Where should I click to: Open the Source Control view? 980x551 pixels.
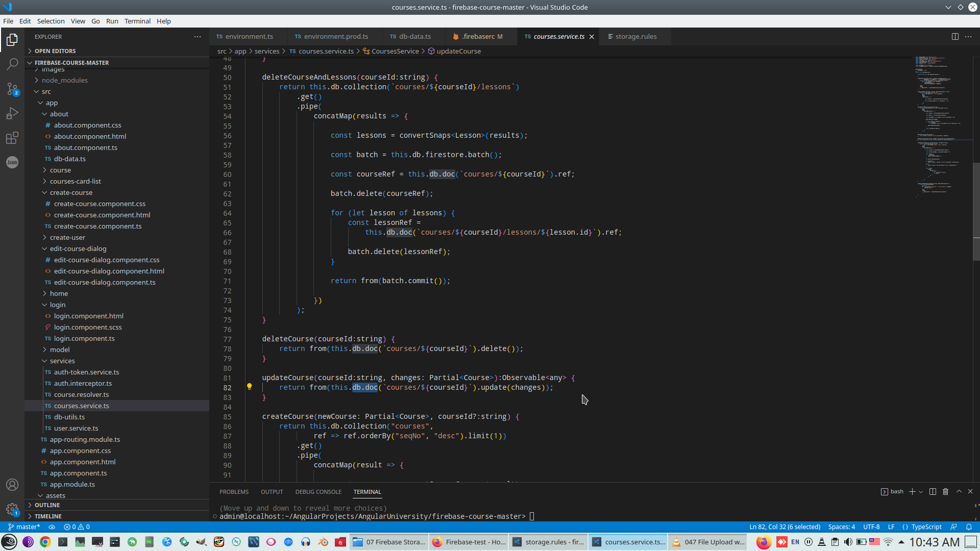click(12, 89)
